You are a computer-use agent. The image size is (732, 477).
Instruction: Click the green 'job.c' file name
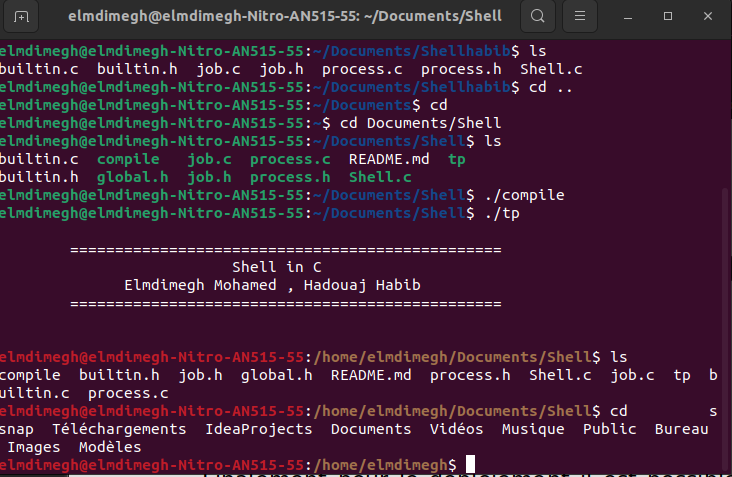[209, 160]
